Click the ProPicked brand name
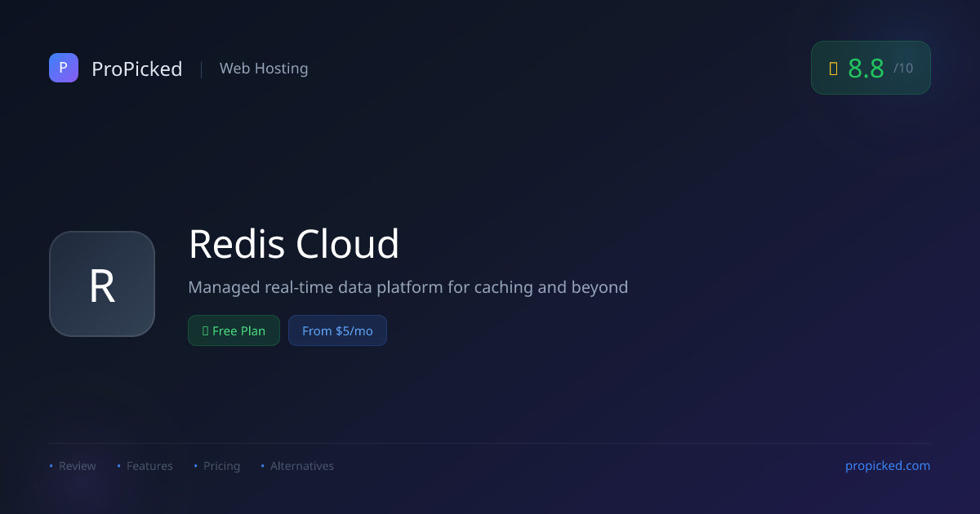The height and width of the screenshot is (514, 980). pos(137,69)
